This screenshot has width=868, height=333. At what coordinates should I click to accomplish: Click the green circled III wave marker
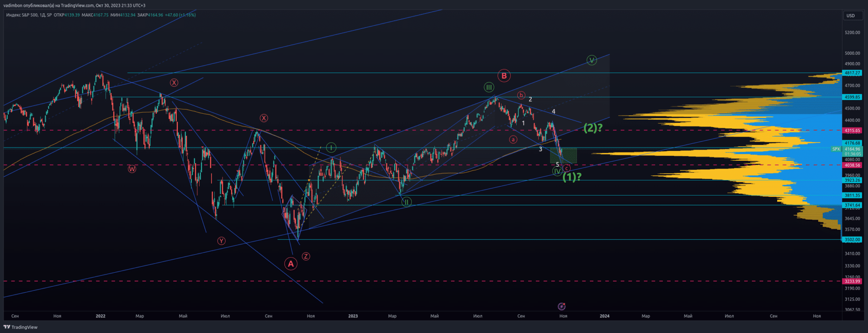pyautogui.click(x=489, y=87)
